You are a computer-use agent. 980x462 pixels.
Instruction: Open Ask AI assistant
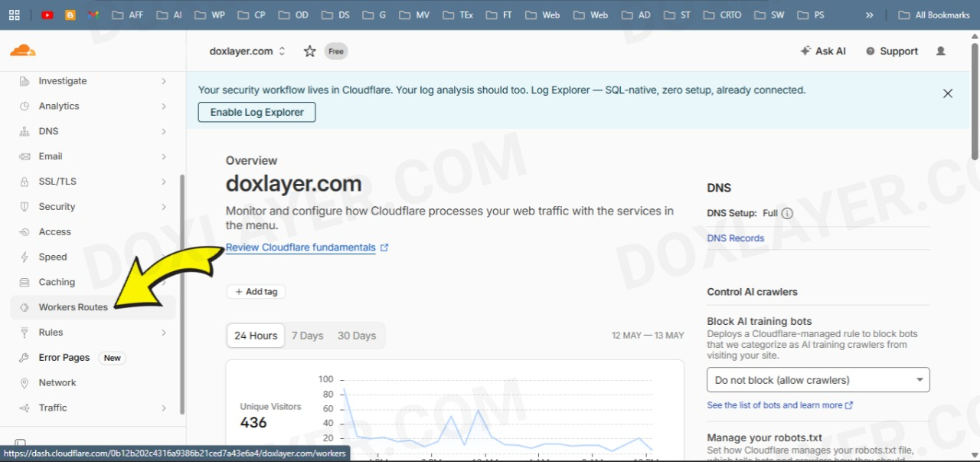pos(823,51)
